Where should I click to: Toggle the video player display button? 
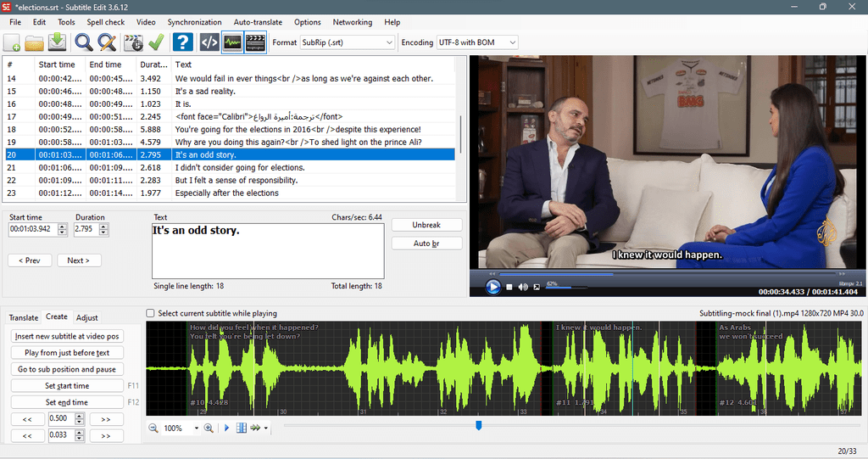(x=255, y=42)
